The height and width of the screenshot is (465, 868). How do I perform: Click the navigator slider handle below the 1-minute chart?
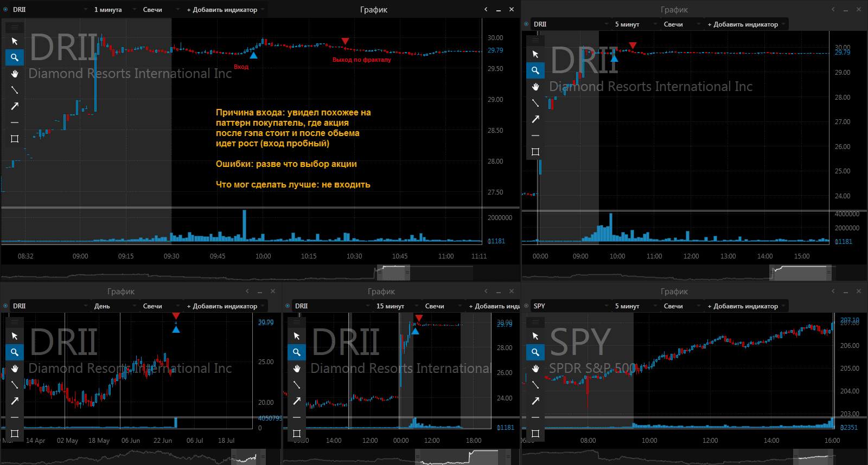(394, 273)
